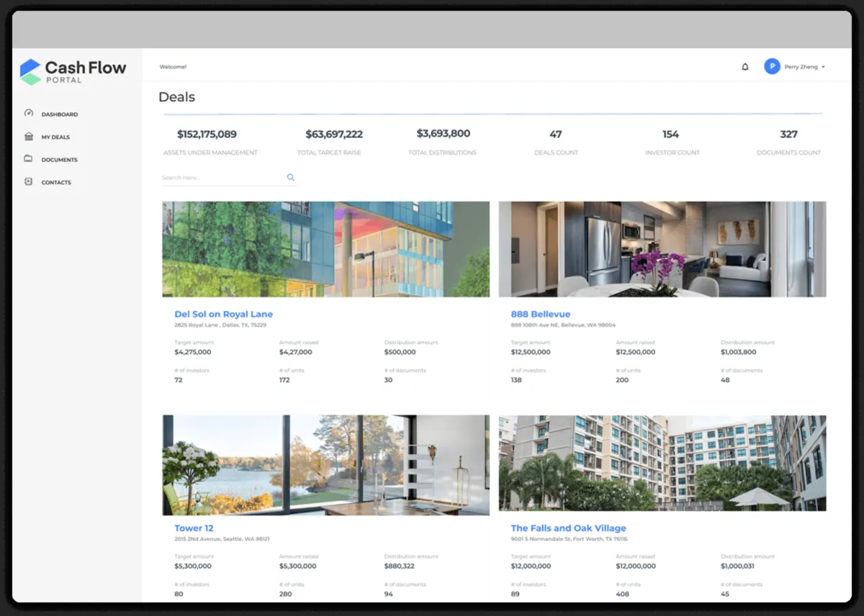Screen dimensions: 864x616
Task: Click the Perry Zheng user name
Action: (x=801, y=67)
